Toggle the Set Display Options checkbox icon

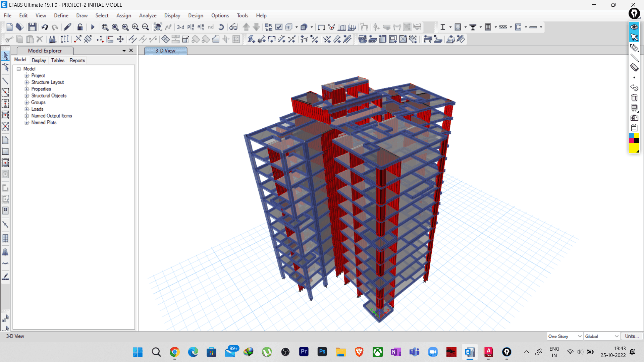(279, 27)
